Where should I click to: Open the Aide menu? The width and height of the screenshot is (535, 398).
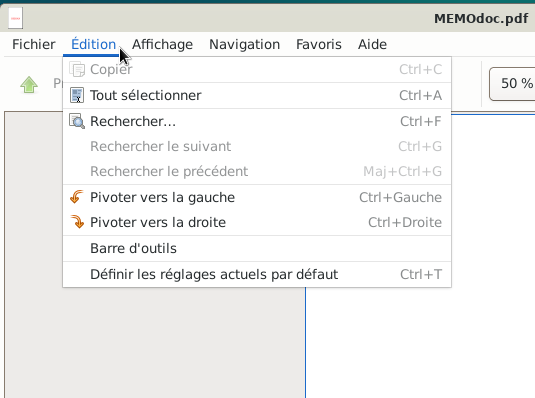372,44
